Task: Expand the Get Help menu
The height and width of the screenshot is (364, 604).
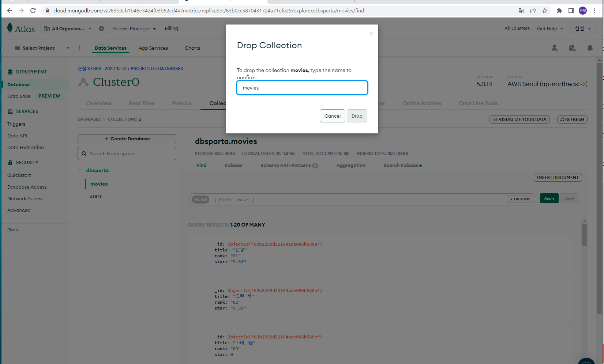Action: tap(550, 29)
